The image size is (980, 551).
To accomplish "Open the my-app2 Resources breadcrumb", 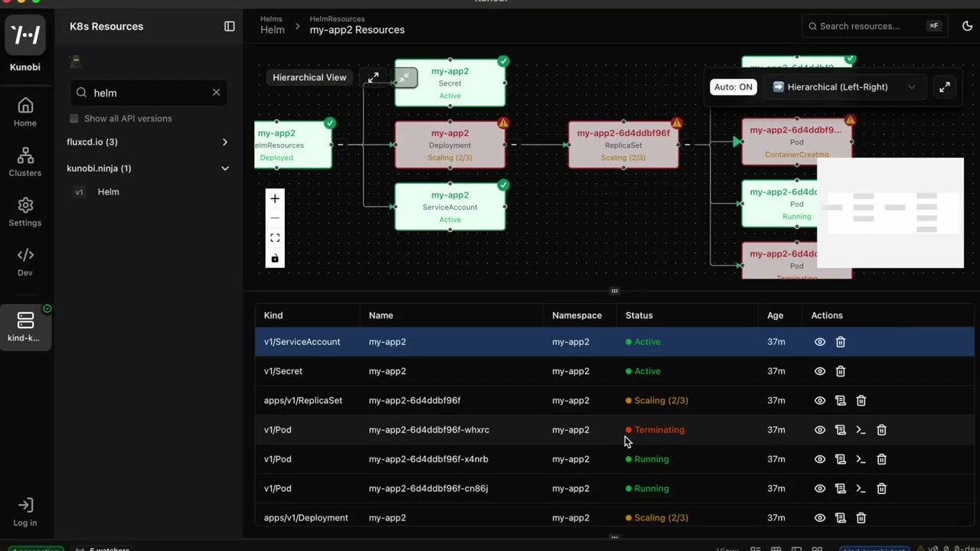I will point(357,30).
